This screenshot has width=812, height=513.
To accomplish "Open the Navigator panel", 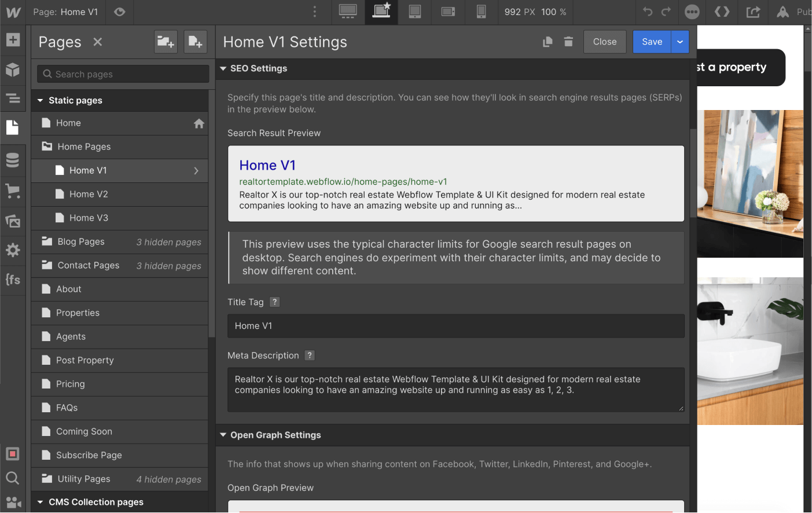I will click(x=13, y=98).
